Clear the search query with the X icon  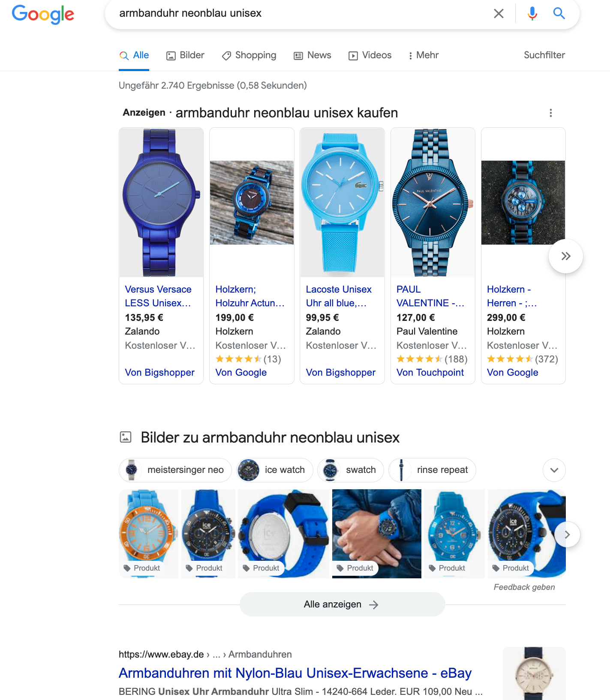click(499, 14)
